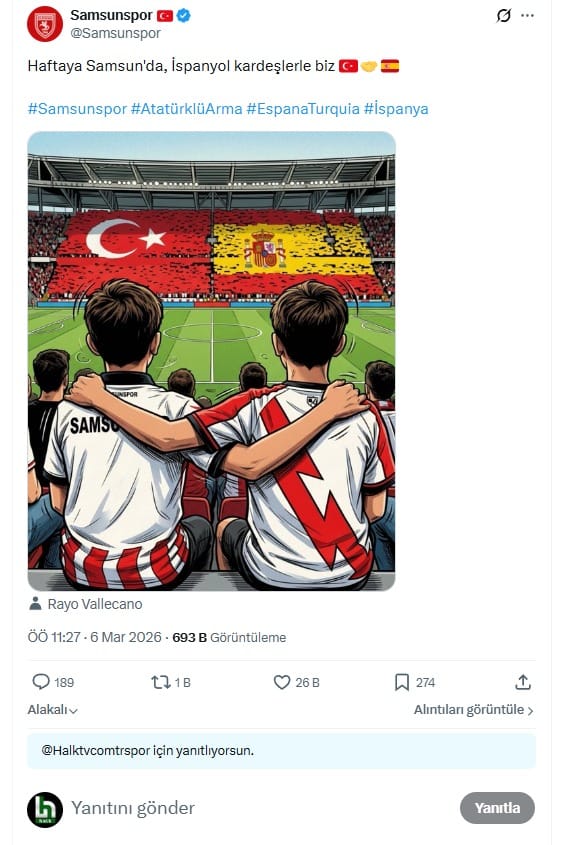Click the blue verified badge

tap(183, 16)
